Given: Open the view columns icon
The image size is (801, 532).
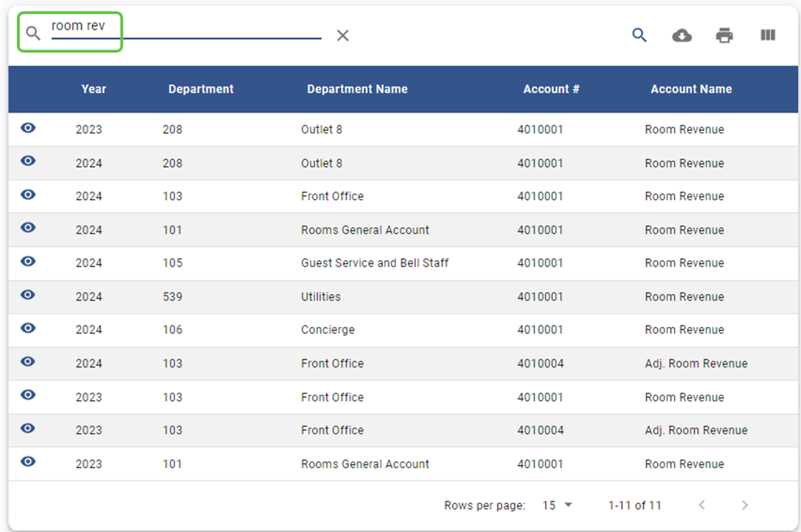Looking at the screenshot, I should point(768,35).
